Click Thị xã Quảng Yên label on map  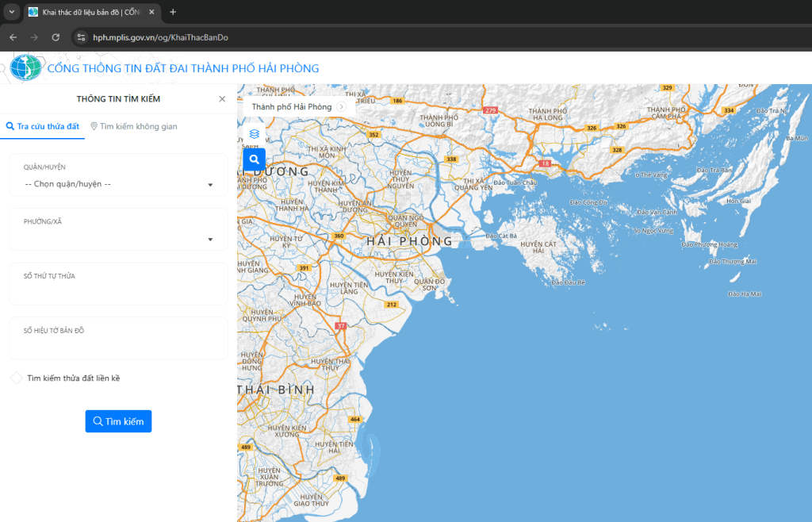474,184
